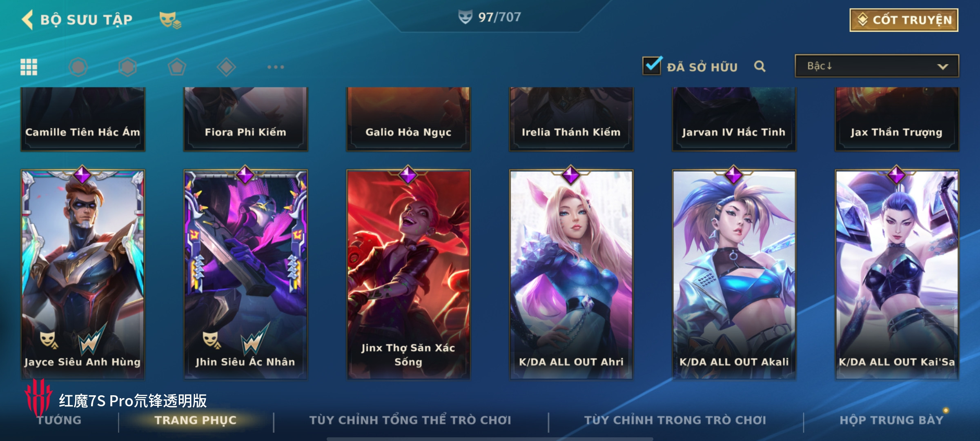Choose the Galio Hỏa Ngục skin card
Image resolution: width=980 pixels, height=441 pixels.
(408, 119)
